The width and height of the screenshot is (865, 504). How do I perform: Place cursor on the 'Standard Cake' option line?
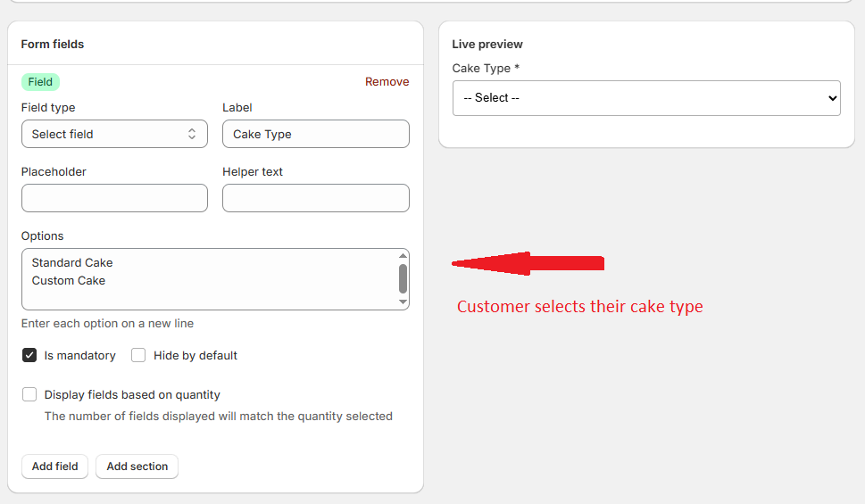coord(72,263)
